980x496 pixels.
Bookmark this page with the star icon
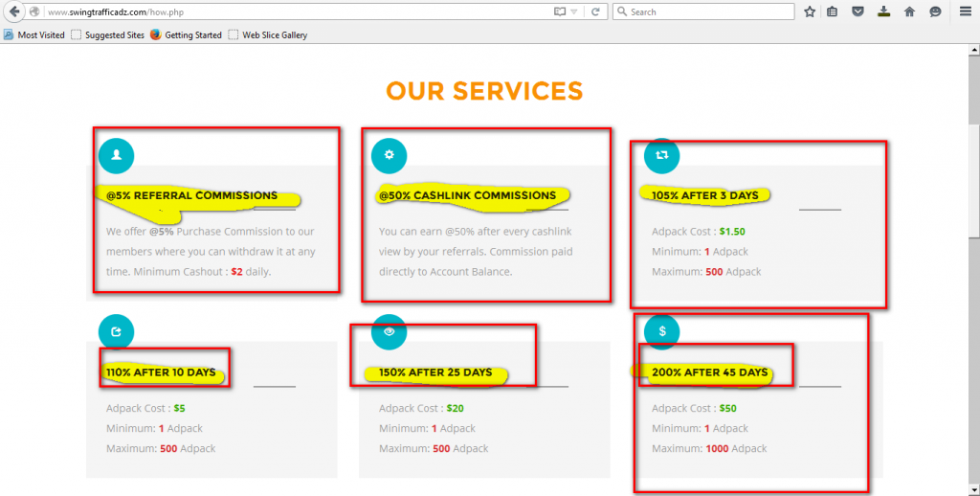point(810,12)
